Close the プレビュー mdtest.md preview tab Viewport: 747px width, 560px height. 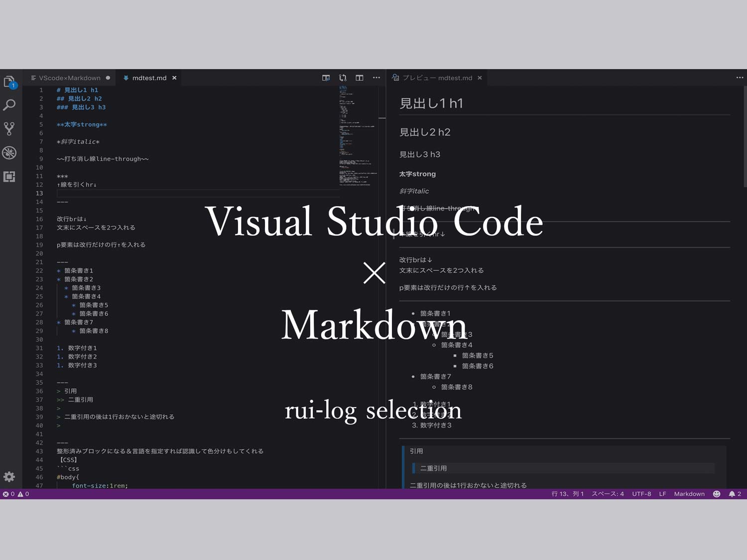(480, 78)
